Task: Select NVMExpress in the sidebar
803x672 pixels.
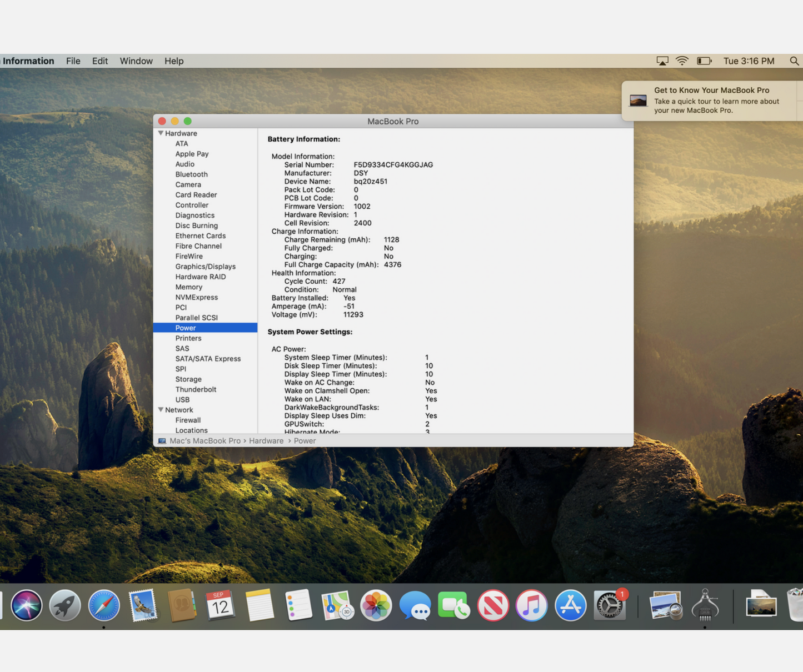Action: [x=197, y=298]
